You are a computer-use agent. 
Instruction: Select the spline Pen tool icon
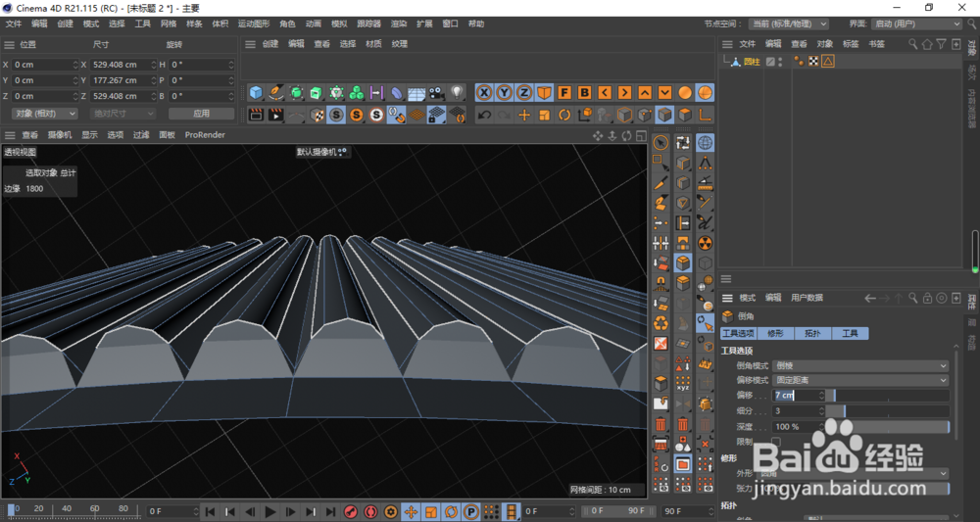point(276,93)
